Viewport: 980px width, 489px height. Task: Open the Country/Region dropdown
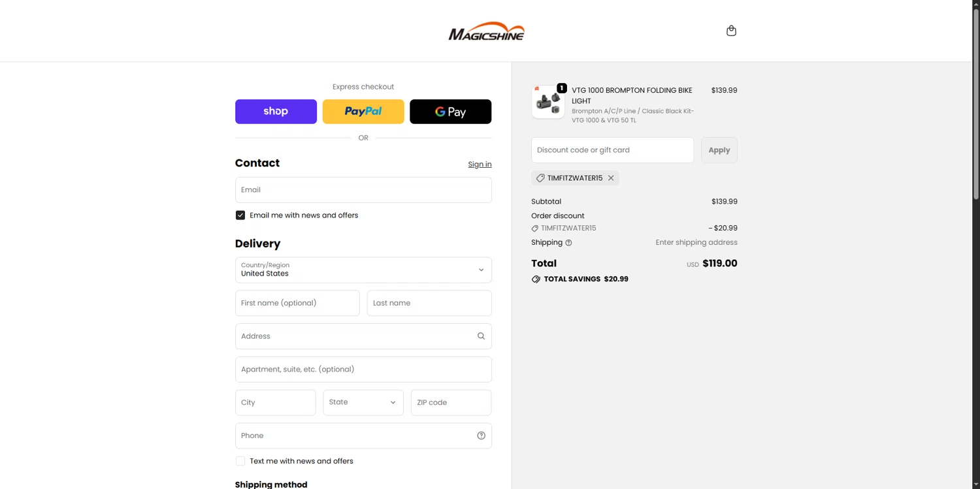coord(363,270)
